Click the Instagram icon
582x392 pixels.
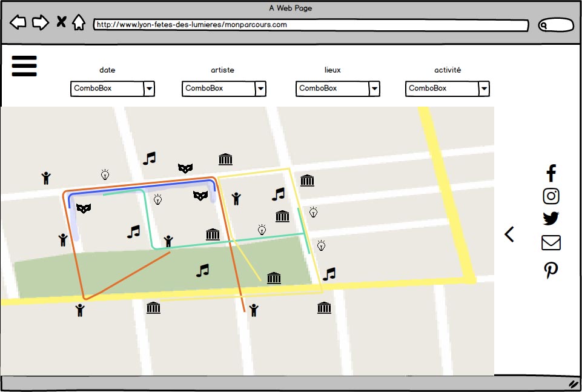pyautogui.click(x=551, y=196)
